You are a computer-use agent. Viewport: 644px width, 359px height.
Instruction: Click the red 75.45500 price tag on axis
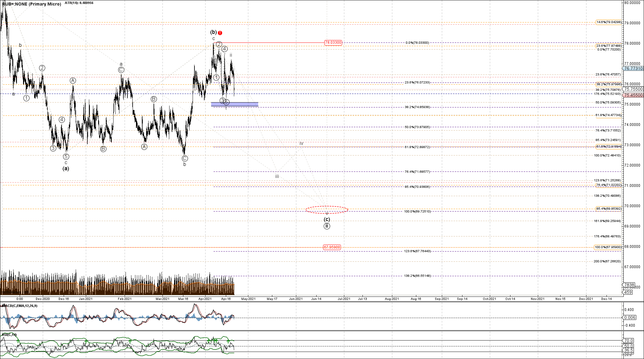point(633,95)
